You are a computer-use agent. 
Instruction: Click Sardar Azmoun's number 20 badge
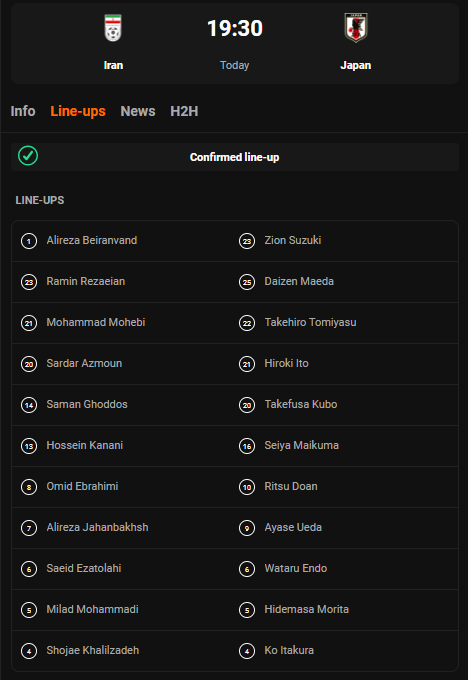click(29, 364)
